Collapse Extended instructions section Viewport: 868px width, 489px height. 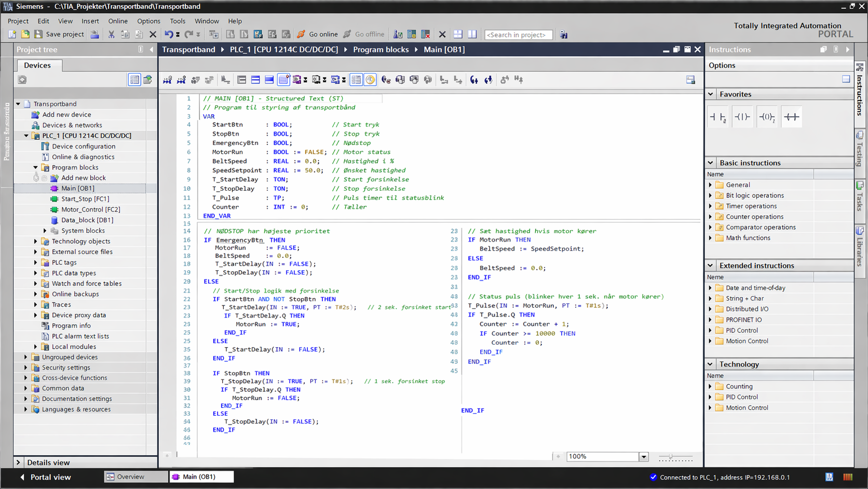tap(711, 266)
